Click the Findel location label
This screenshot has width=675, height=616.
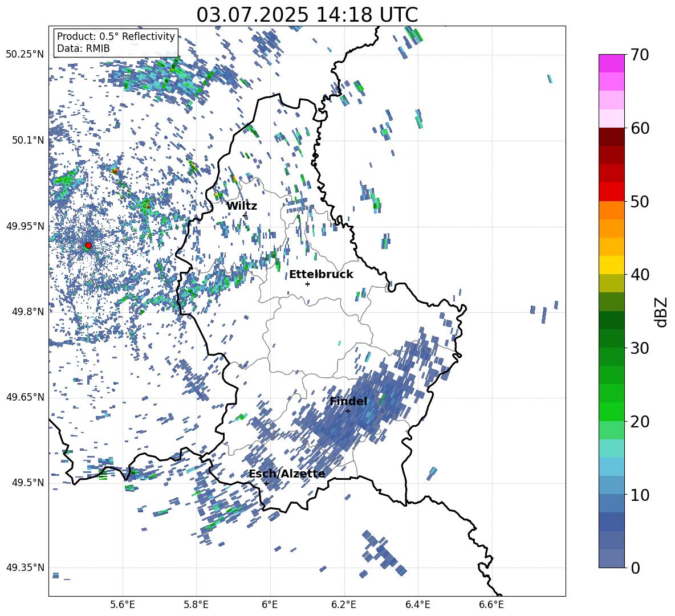tap(348, 401)
